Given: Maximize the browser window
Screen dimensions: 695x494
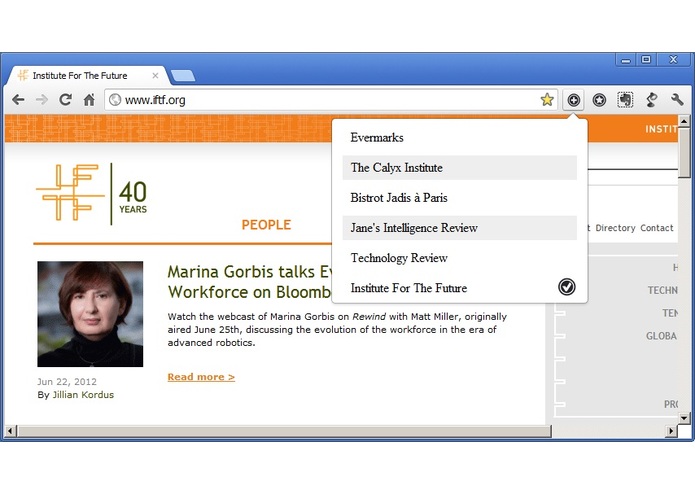Looking at the screenshot, I should click(x=646, y=60).
